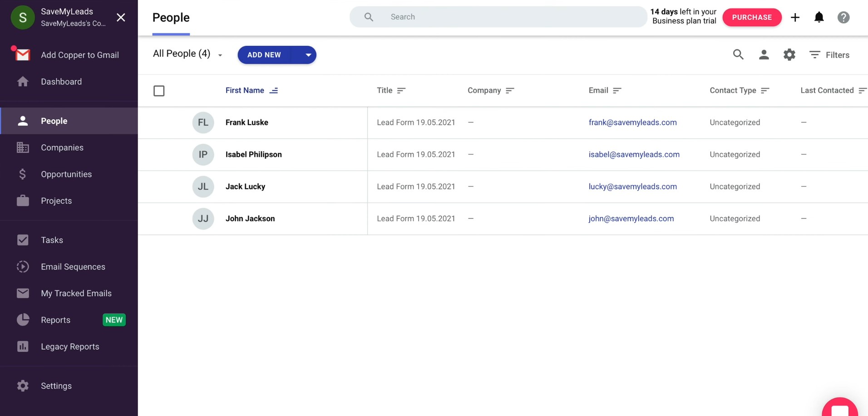Click the person icon in list toolbar

pyautogui.click(x=764, y=55)
